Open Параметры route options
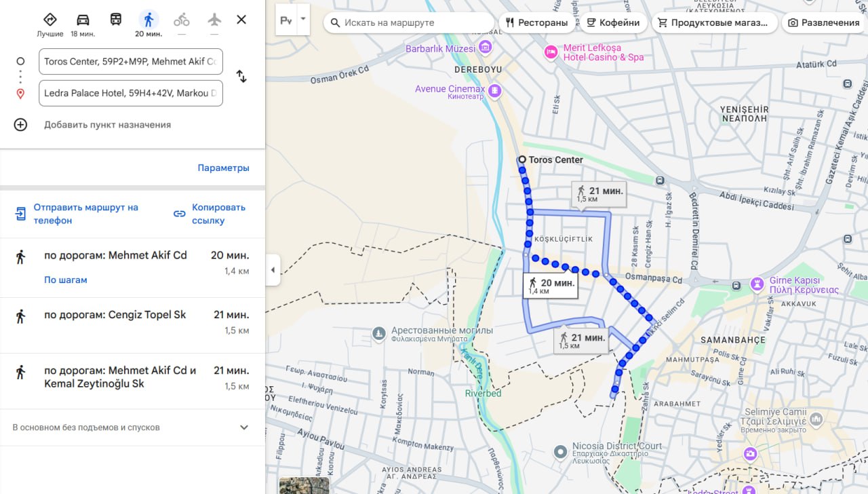The image size is (868, 494). click(223, 168)
